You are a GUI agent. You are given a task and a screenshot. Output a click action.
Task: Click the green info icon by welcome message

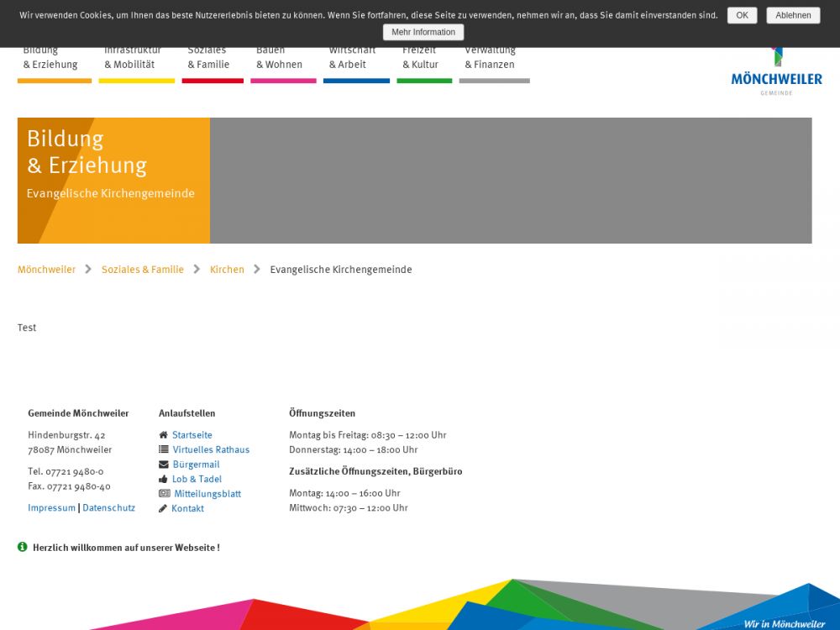tap(23, 547)
